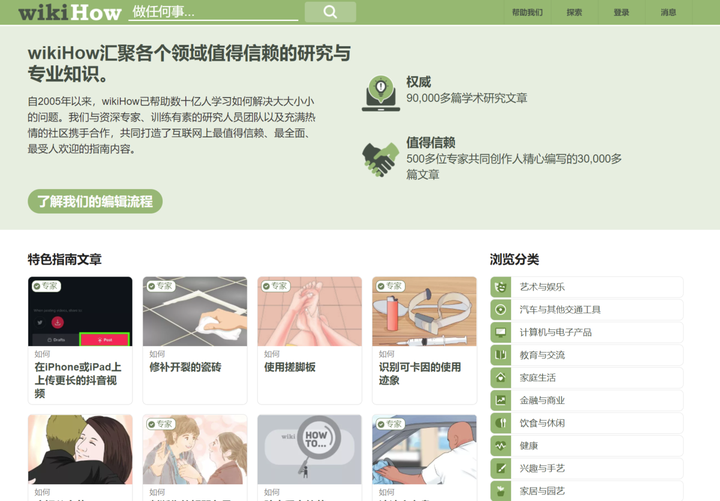Click the 健康 heartbeat icon
This screenshot has height=501, width=720.
point(501,445)
